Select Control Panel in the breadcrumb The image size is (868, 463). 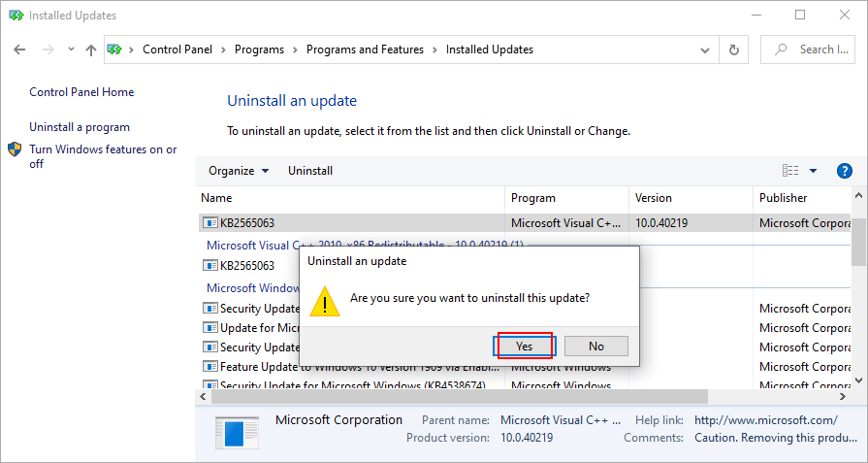[x=177, y=50]
